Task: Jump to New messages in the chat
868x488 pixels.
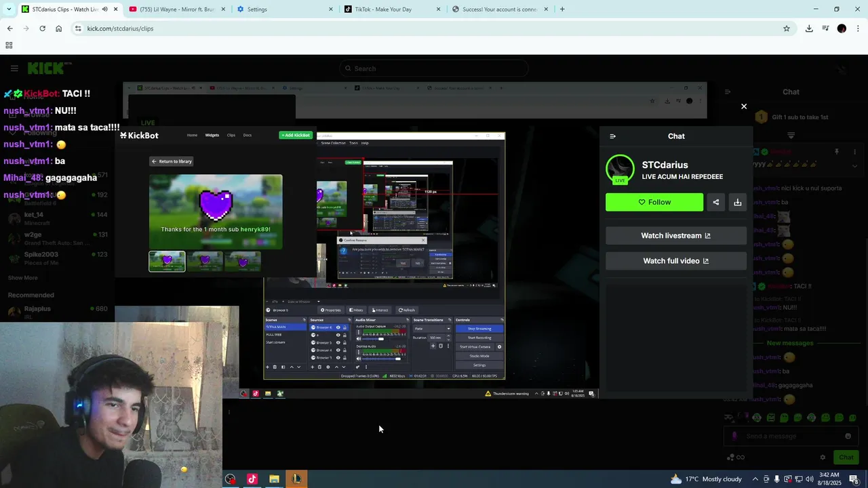Action: pos(790,343)
